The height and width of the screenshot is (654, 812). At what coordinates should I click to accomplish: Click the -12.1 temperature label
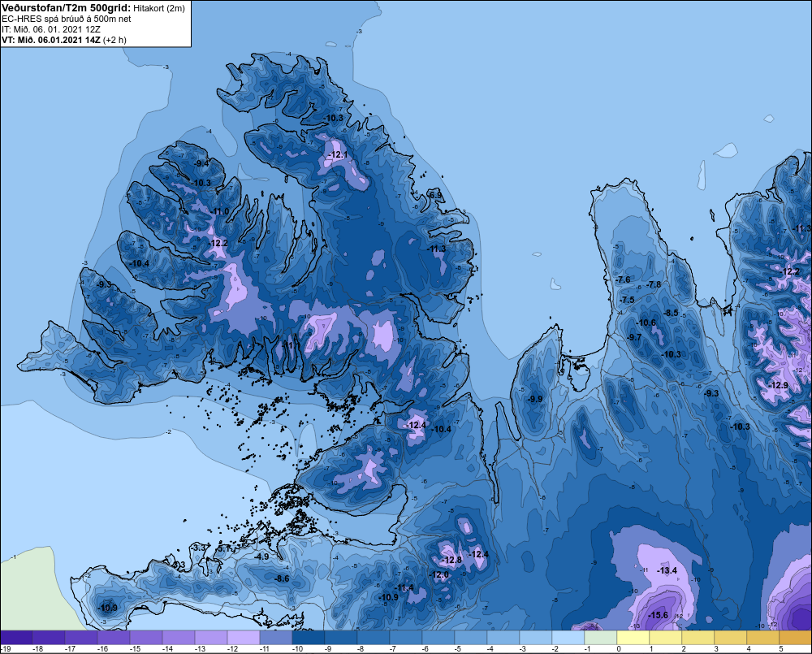pos(338,154)
